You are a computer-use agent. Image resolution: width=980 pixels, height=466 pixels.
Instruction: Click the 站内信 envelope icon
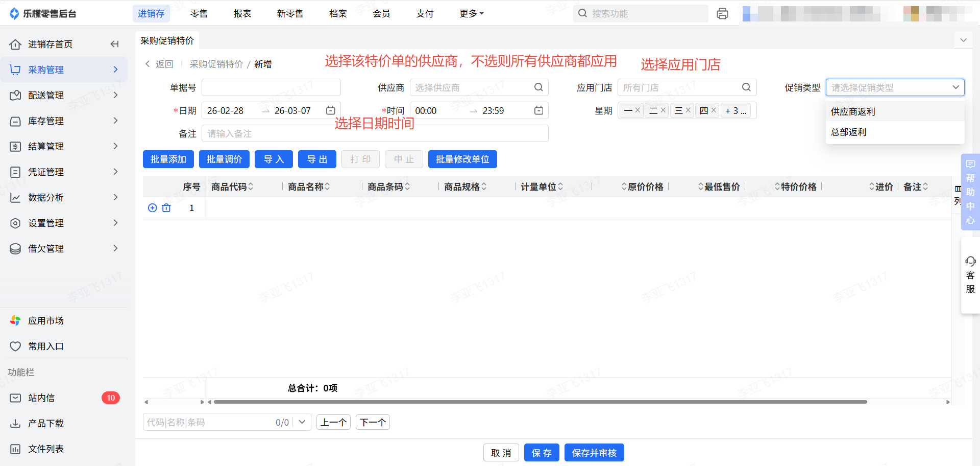click(15, 398)
